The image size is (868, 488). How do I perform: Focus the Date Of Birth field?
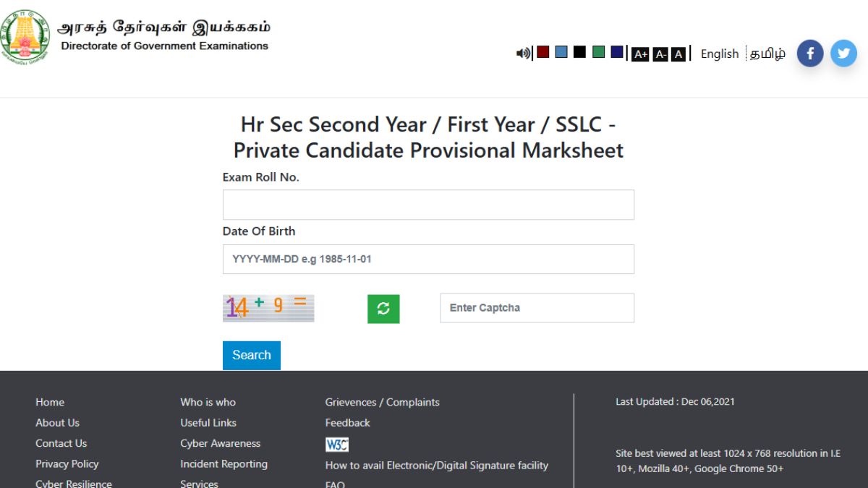428,259
